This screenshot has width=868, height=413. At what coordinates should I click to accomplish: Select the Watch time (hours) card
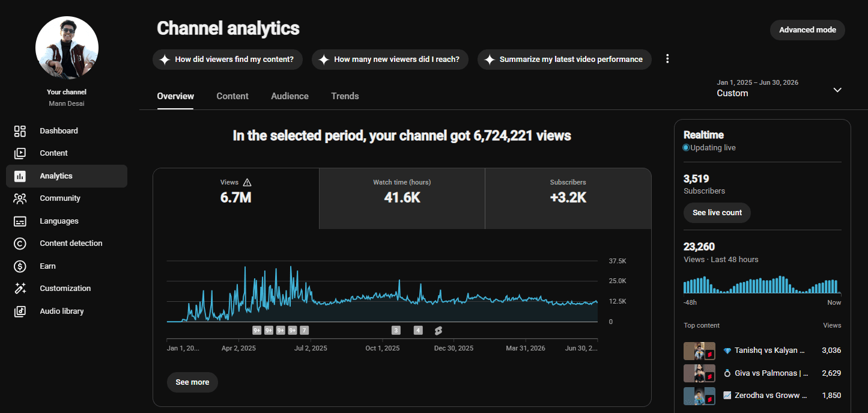pos(402,198)
